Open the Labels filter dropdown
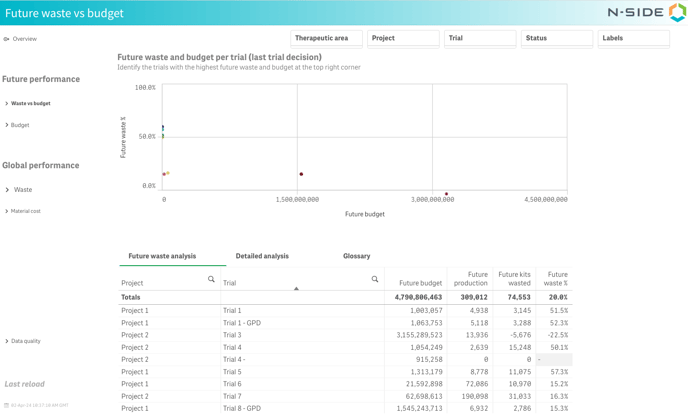The image size is (688, 415). tap(633, 38)
